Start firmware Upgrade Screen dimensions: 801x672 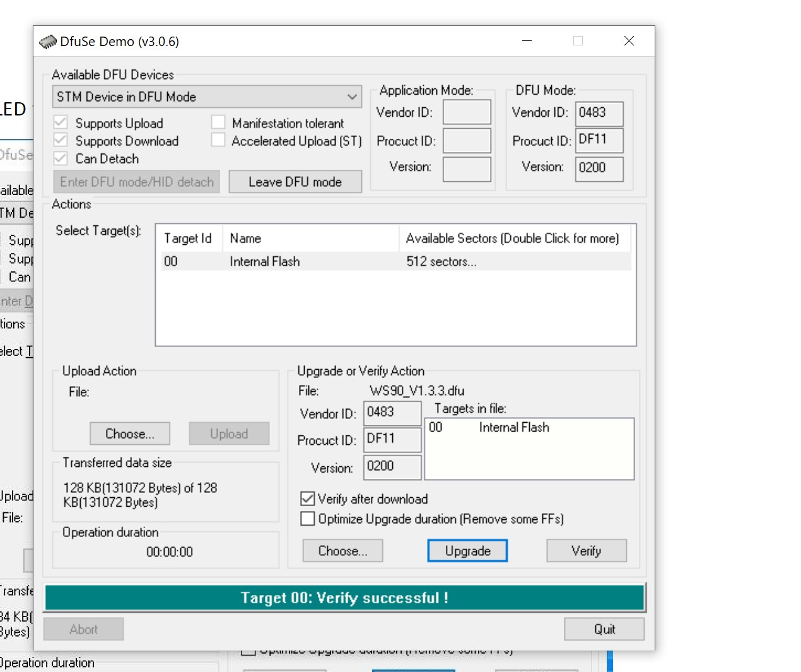[467, 551]
